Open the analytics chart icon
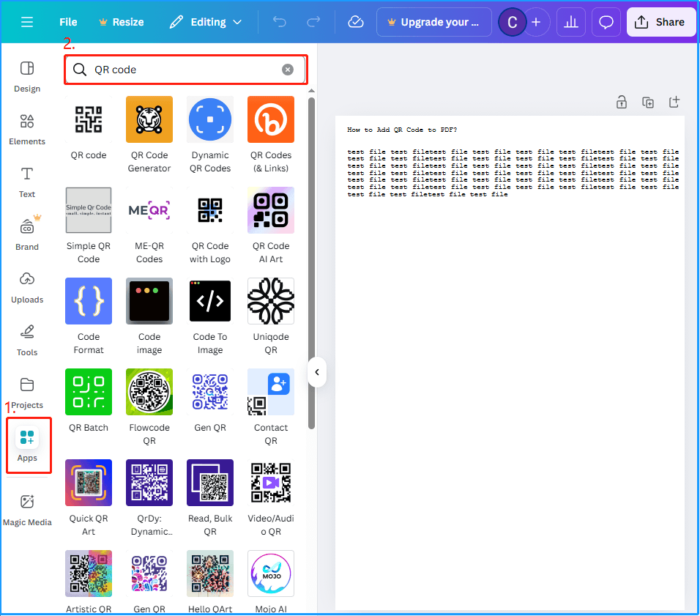Screen dimensions: 700x616 (x=571, y=22)
